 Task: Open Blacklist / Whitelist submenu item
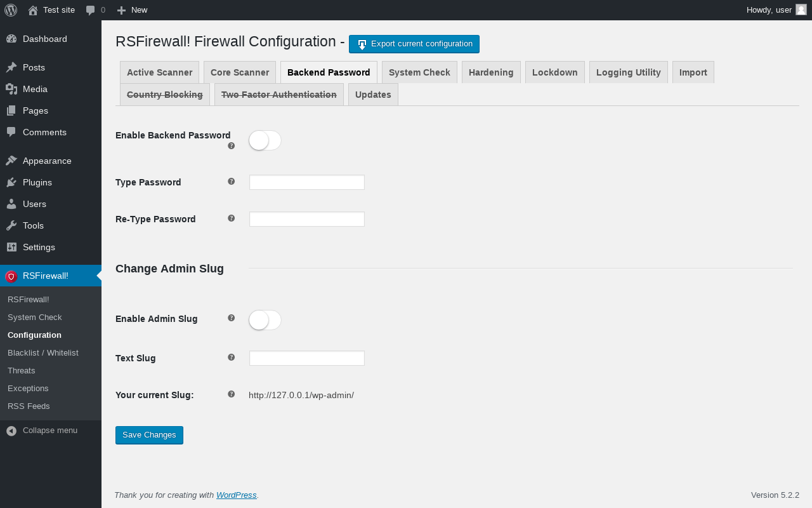(x=51, y=352)
